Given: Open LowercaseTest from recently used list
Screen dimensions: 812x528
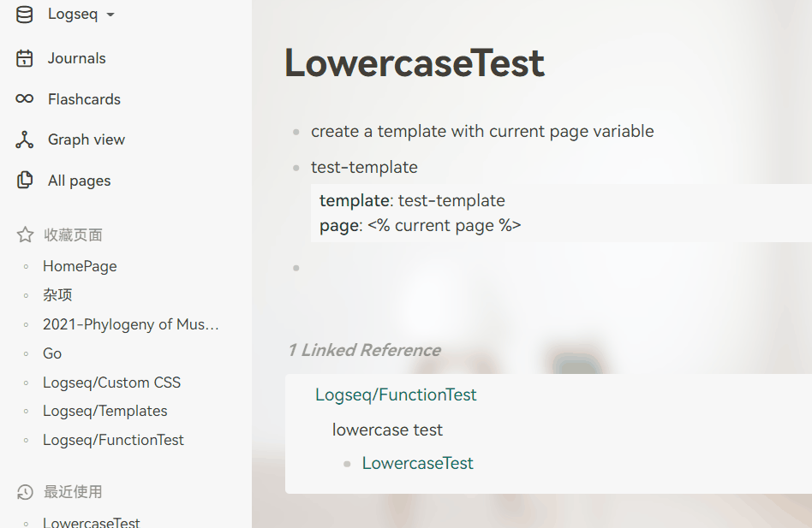Looking at the screenshot, I should pos(92,521).
